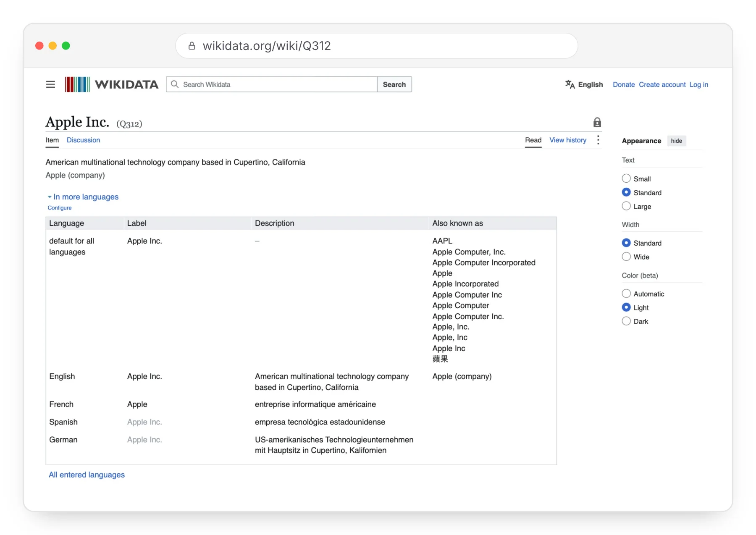Open the Configure link
Image resolution: width=756 pixels, height=535 pixels.
(x=60, y=208)
